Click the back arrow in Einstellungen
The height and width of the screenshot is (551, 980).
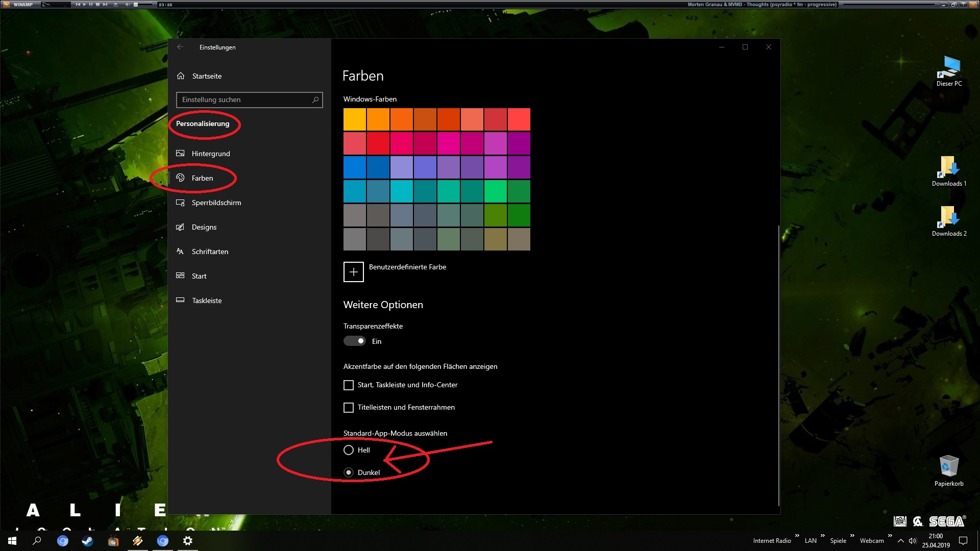point(180,47)
